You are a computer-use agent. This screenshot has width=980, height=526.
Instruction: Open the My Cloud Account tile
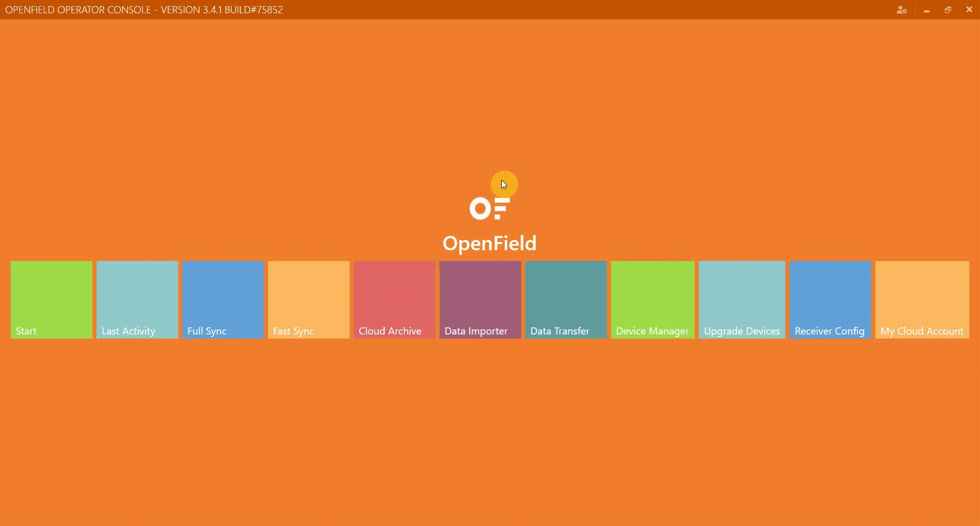point(922,300)
